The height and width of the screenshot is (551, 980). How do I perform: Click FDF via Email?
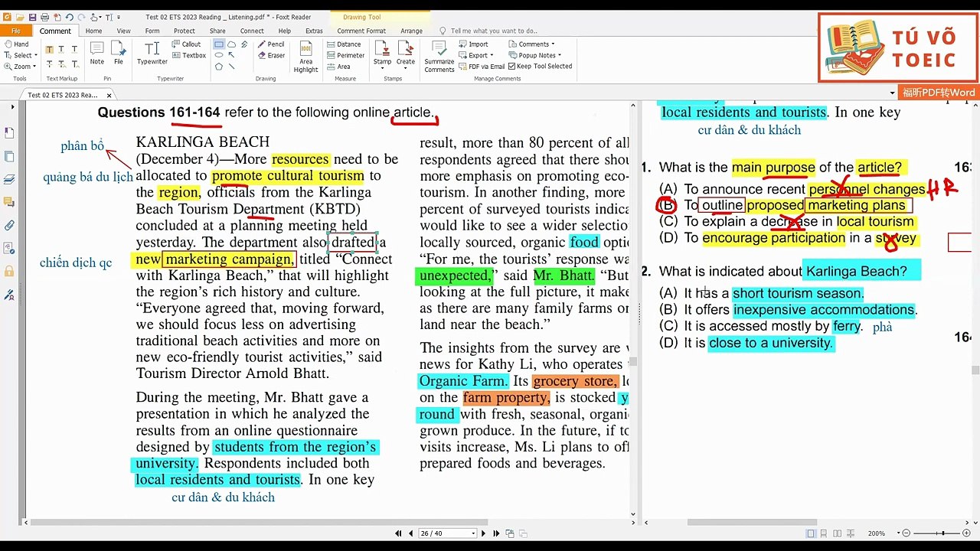pos(482,67)
